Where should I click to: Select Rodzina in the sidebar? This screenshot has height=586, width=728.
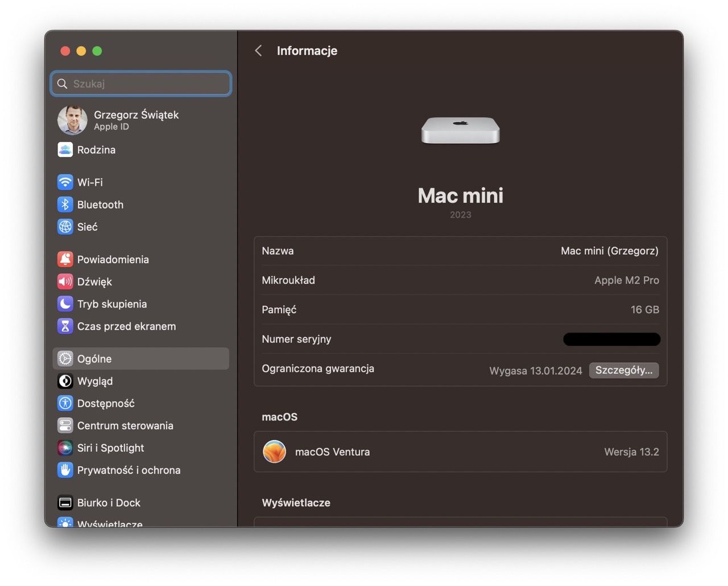tap(96, 149)
